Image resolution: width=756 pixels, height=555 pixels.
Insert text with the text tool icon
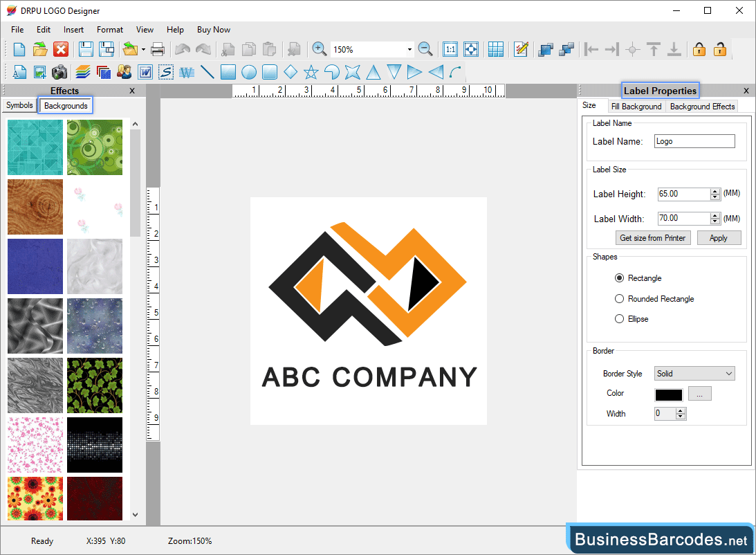tap(19, 73)
